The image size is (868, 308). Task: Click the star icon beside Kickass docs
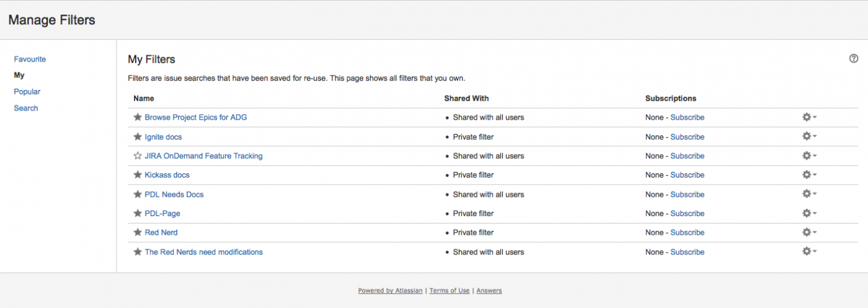pos(138,174)
